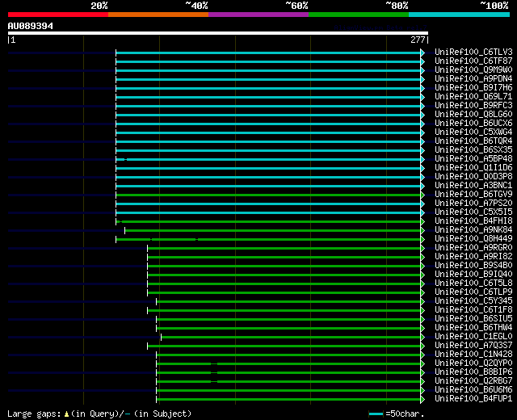This screenshot has height=420, width=517.
Task: Click the UniRef100_C6TF87 hit label
Action: (473, 61)
